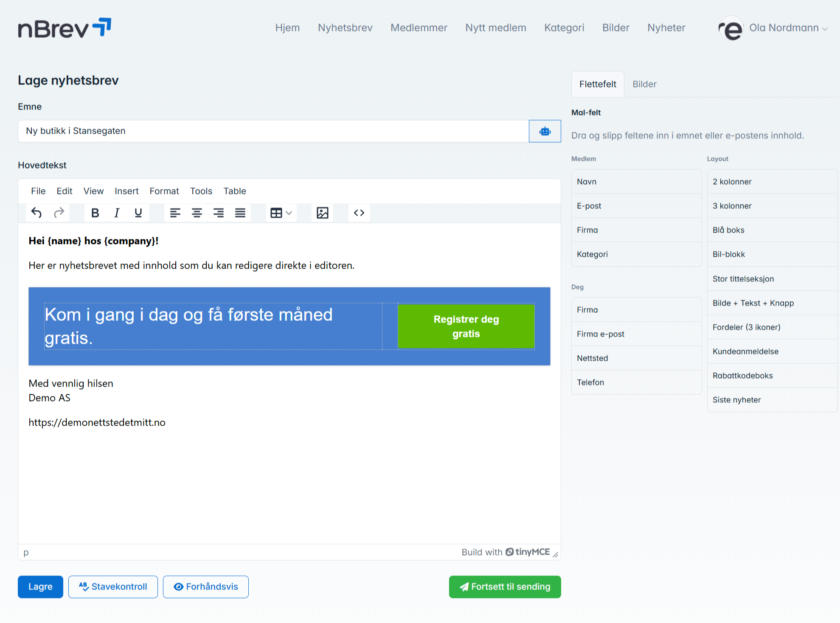The image size is (840, 623).
Task: Click Fortsett til sending button
Action: tap(505, 587)
